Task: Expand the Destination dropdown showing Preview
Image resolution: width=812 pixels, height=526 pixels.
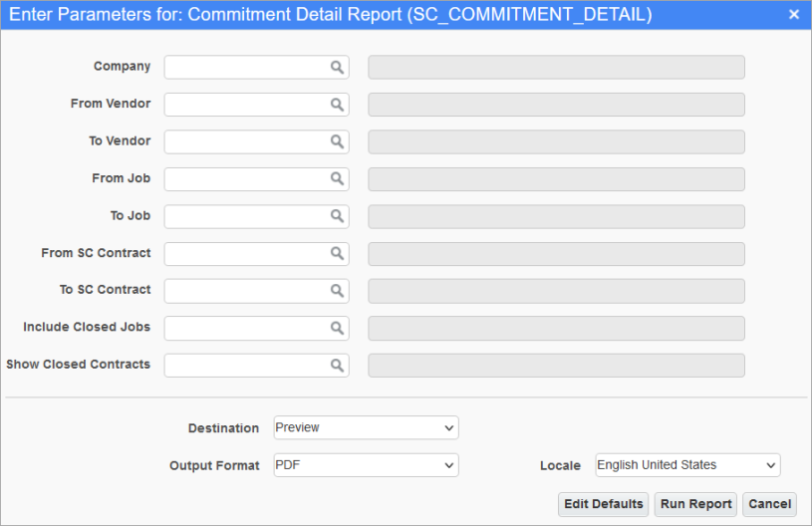Action: pos(366,427)
